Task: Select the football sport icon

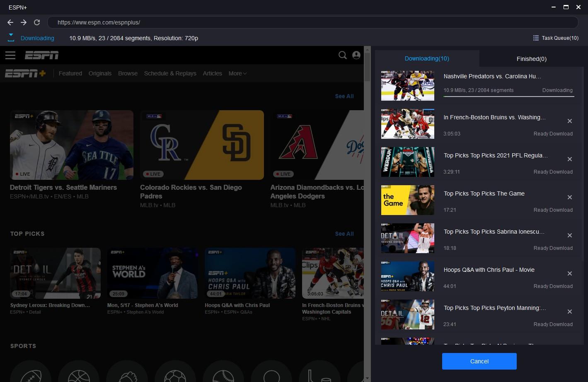Action: coord(31,371)
